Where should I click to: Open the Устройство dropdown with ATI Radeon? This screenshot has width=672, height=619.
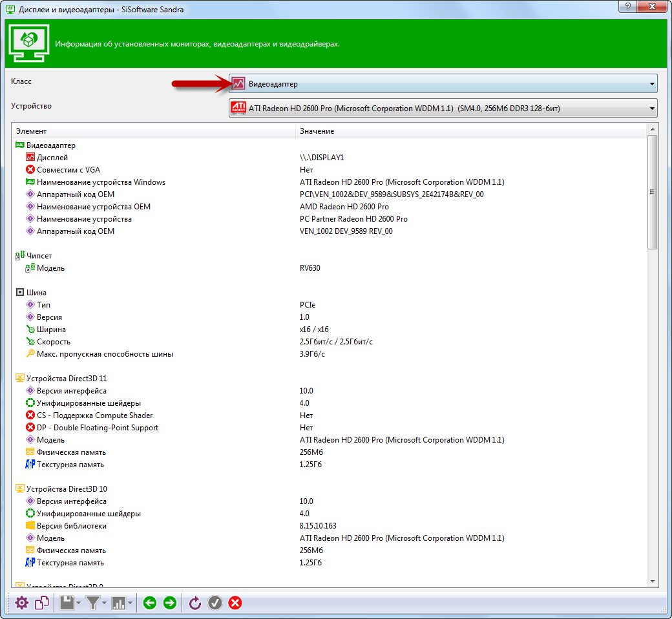click(443, 108)
